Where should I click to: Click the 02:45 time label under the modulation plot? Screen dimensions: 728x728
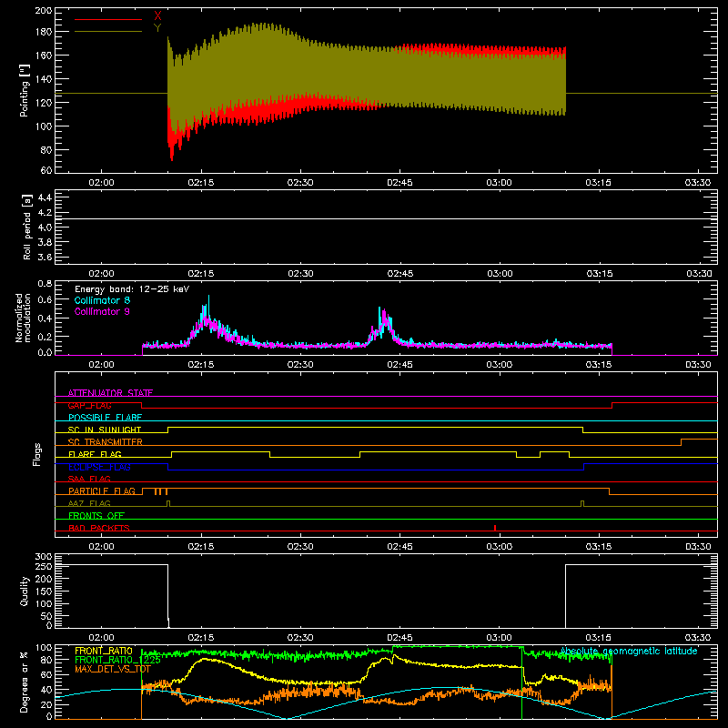399,365
